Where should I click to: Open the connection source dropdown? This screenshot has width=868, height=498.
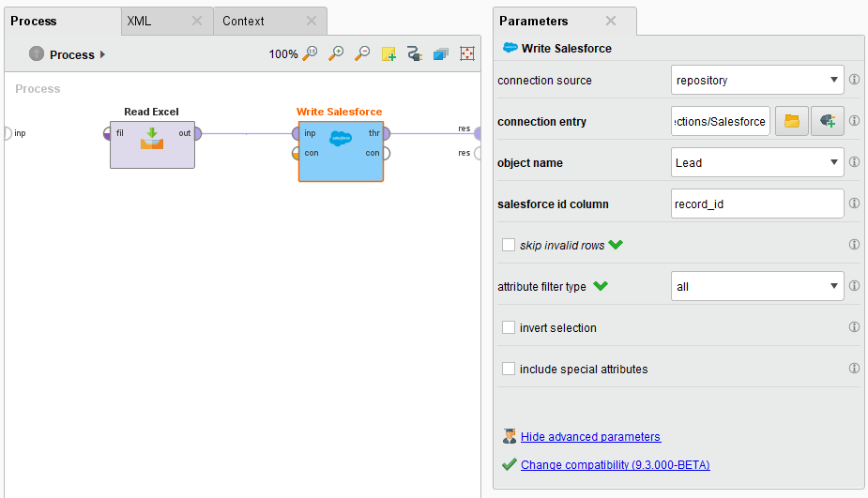[x=757, y=80]
